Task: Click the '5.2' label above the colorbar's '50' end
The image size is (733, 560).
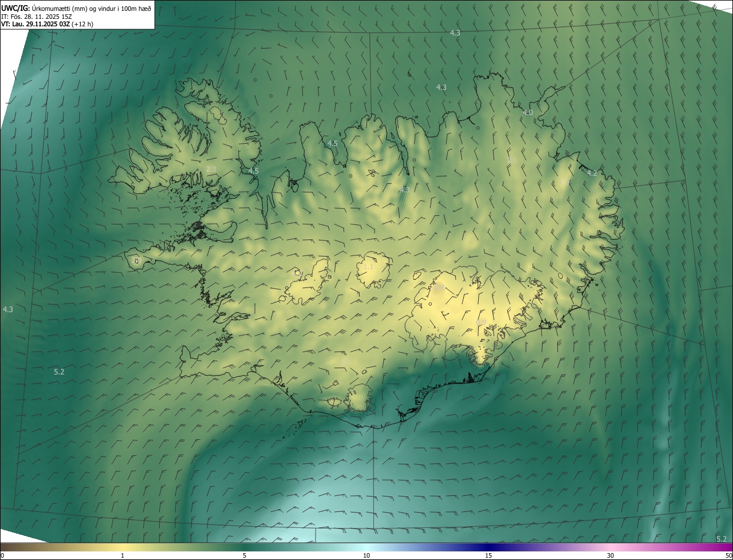Action: tap(722, 539)
